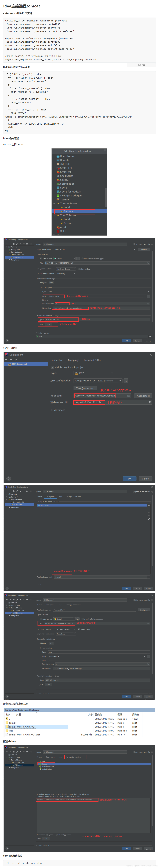
Task: Sort file listing by 名字 column
Action: pos(8,714)
